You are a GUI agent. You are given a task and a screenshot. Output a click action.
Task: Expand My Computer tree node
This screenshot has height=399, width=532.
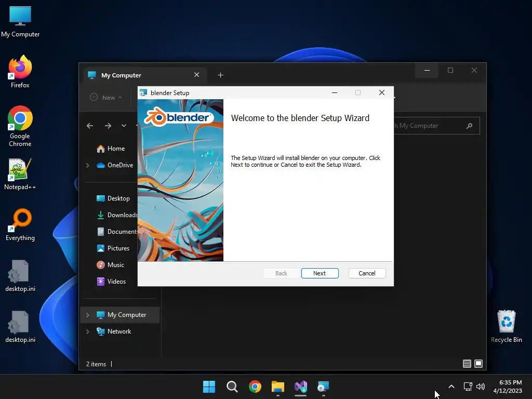pyautogui.click(x=87, y=315)
